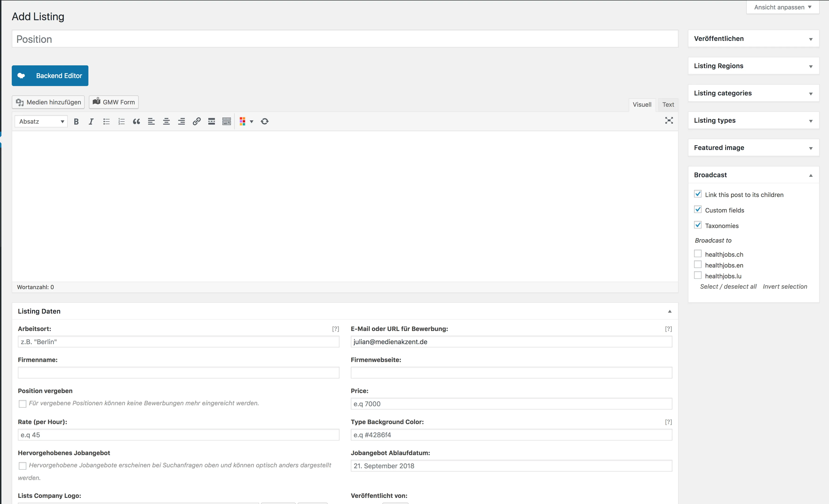The image size is (829, 504).
Task: Collapse the Listing Daten panel
Action: (x=670, y=311)
